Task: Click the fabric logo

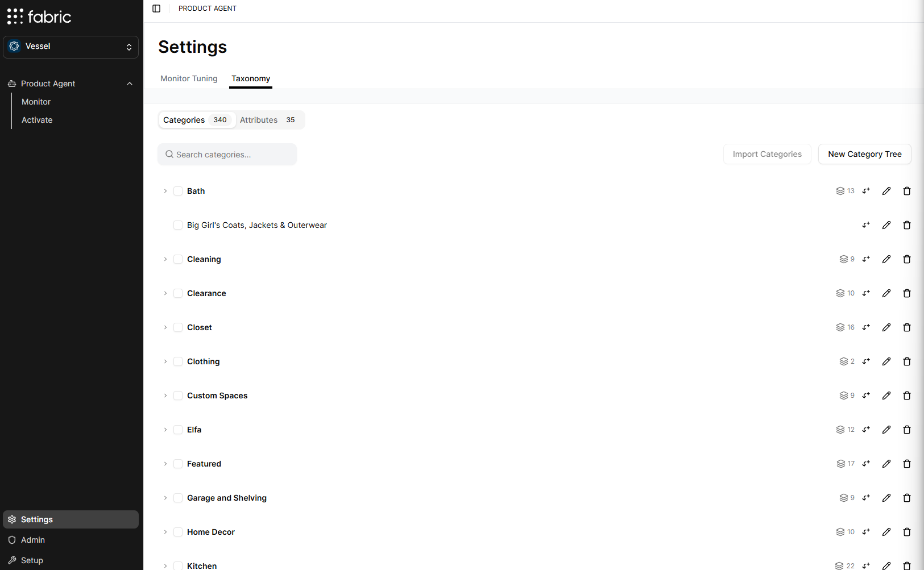Action: (39, 16)
